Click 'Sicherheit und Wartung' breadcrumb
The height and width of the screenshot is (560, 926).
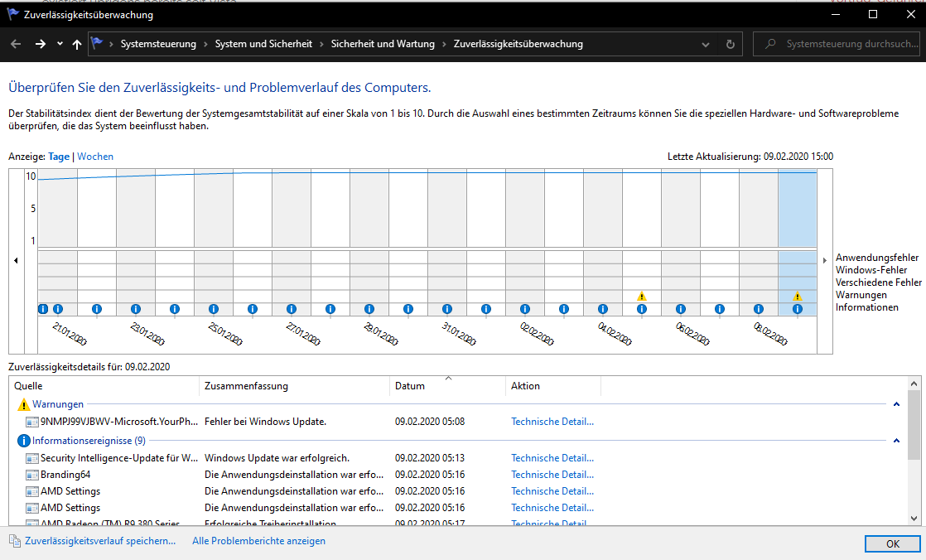pos(383,44)
